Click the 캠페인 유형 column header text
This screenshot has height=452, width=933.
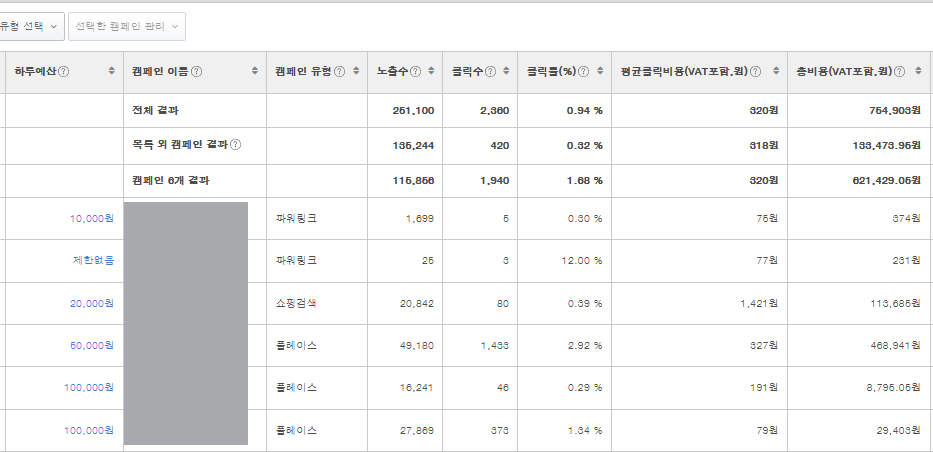[303, 71]
